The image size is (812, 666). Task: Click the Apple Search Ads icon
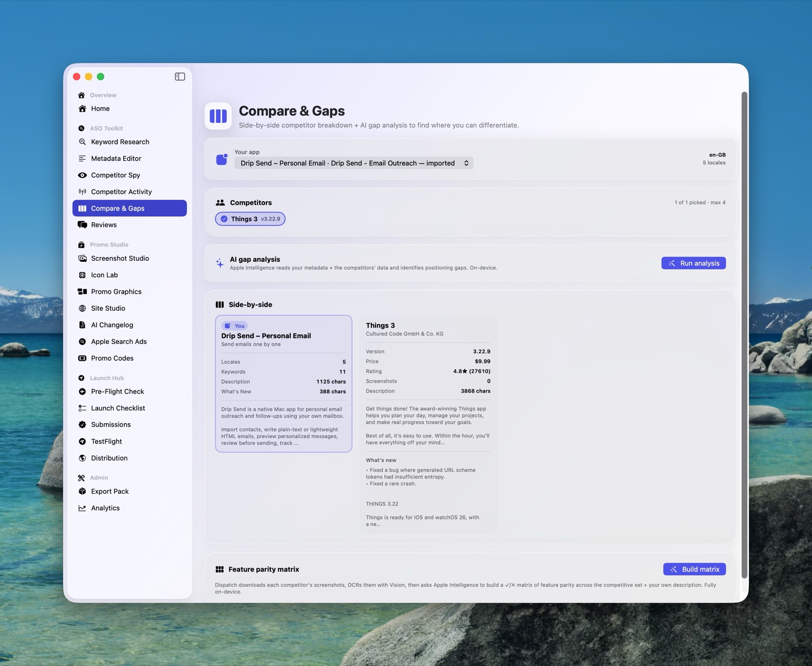coord(82,342)
